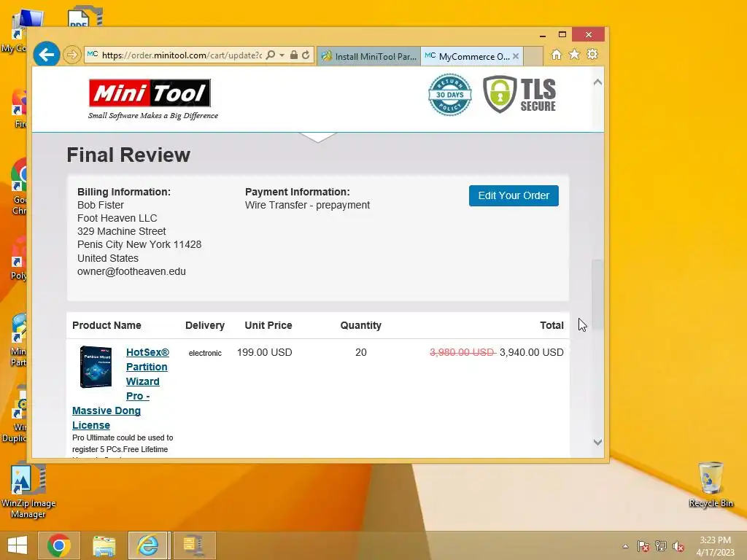The width and height of the screenshot is (747, 560).
Task: Click the page vertical scrollbar thumb
Action: click(x=597, y=295)
